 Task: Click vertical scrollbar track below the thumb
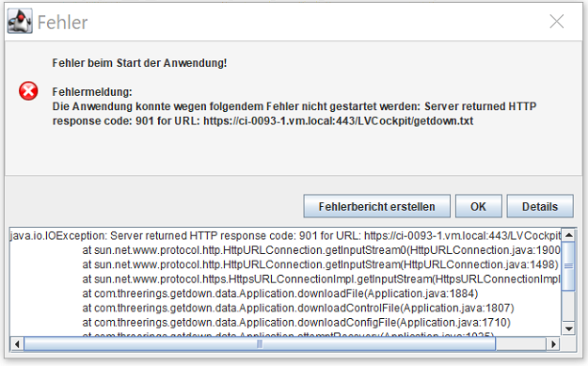coord(568,306)
